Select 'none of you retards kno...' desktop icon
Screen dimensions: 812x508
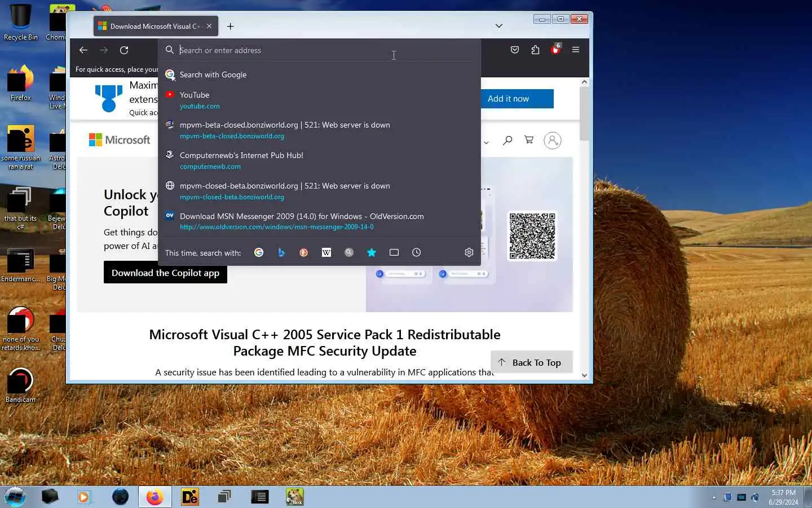21,329
